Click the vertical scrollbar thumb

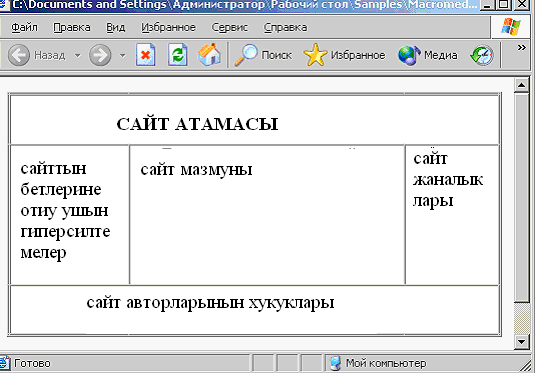point(521,197)
